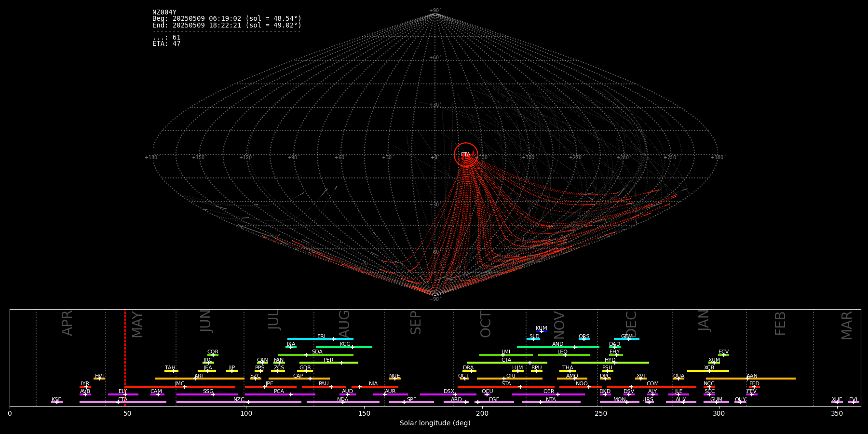Select the AND shower bar label
The image size is (868, 434).
point(557,344)
